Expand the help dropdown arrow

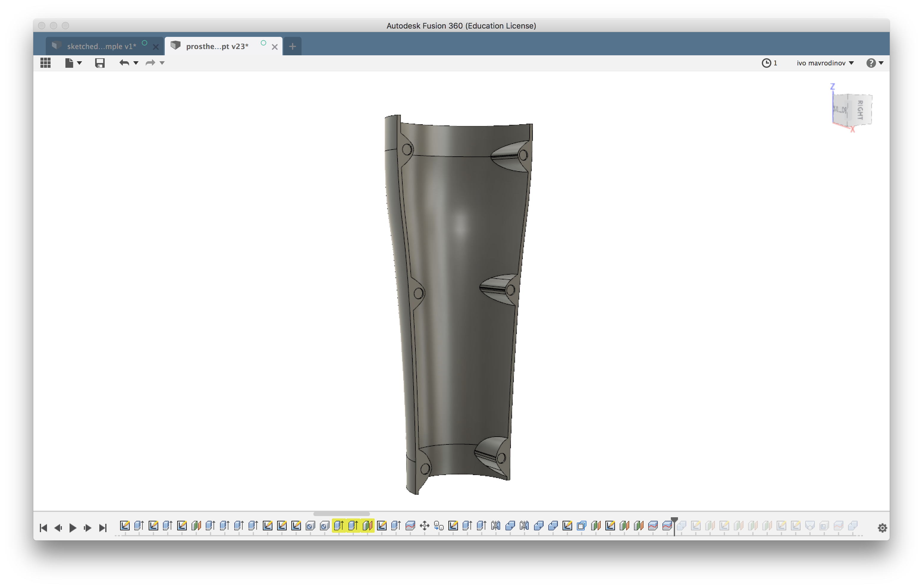(x=881, y=63)
